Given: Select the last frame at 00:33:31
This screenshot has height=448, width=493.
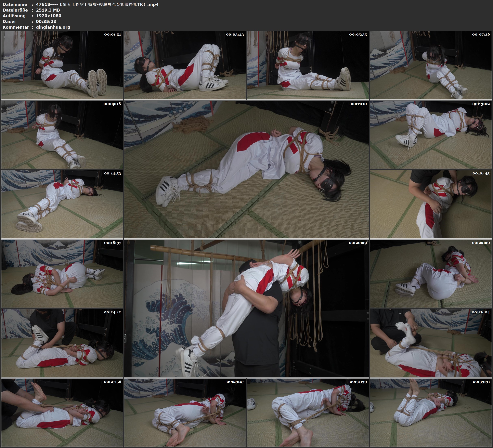Looking at the screenshot, I should [431, 412].
